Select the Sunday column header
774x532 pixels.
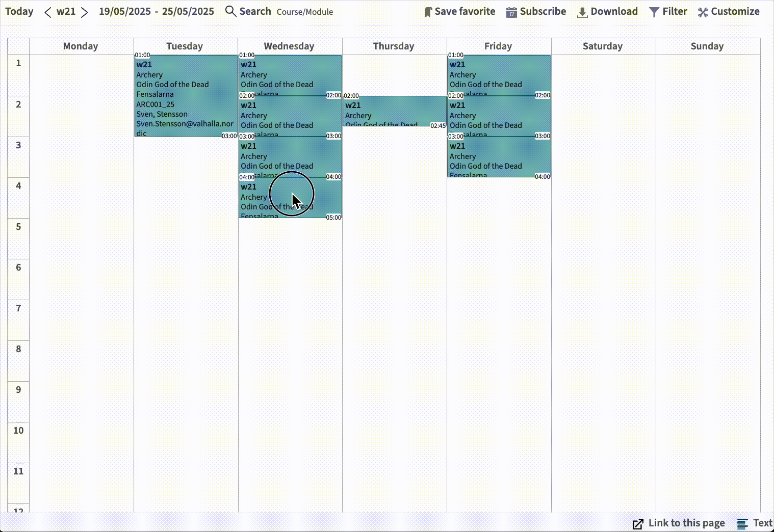pyautogui.click(x=707, y=46)
